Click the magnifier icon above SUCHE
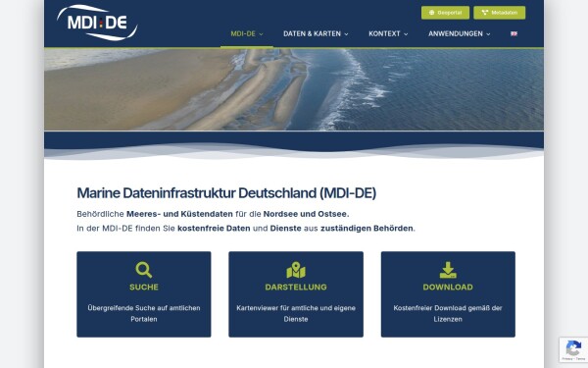Screen dimensions: 588x368 [x=144, y=270]
